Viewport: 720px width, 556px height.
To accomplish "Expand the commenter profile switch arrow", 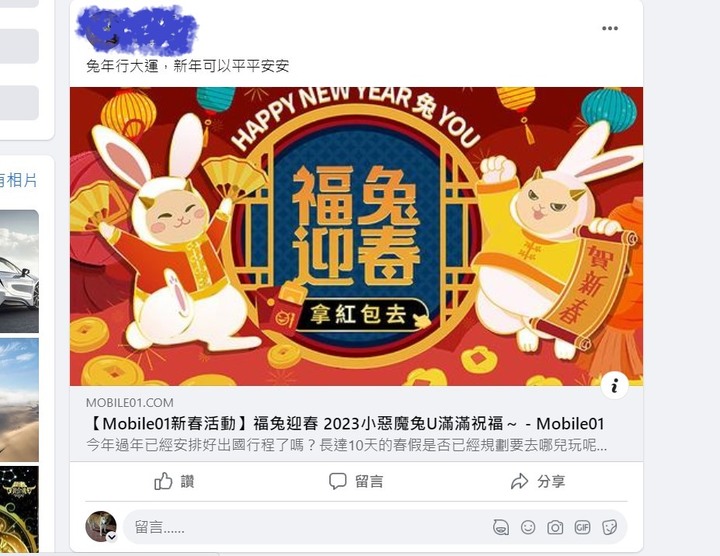I will (112, 537).
